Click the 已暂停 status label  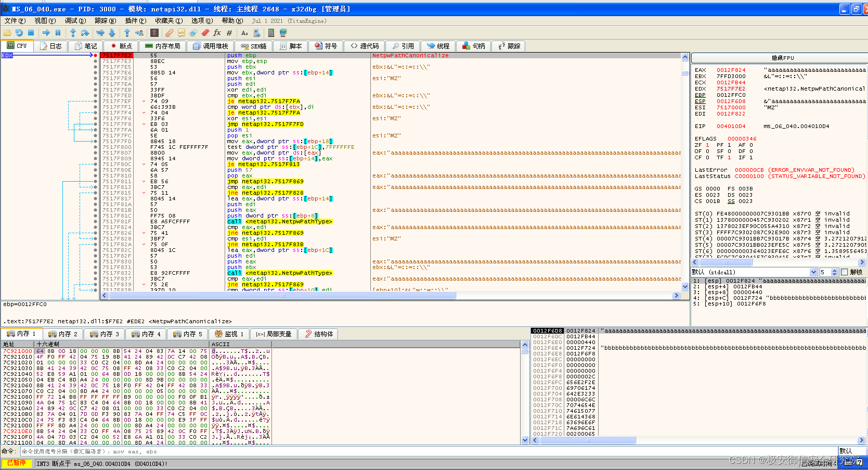point(17,463)
